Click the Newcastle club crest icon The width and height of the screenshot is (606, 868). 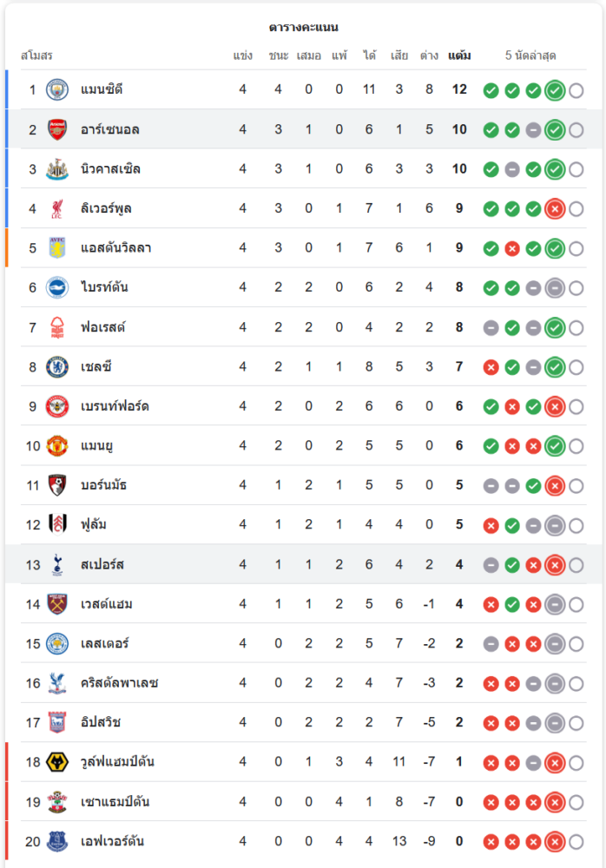[57, 169]
